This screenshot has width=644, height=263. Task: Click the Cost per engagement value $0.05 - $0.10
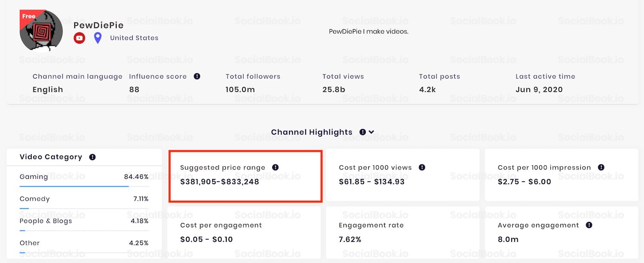207,239
